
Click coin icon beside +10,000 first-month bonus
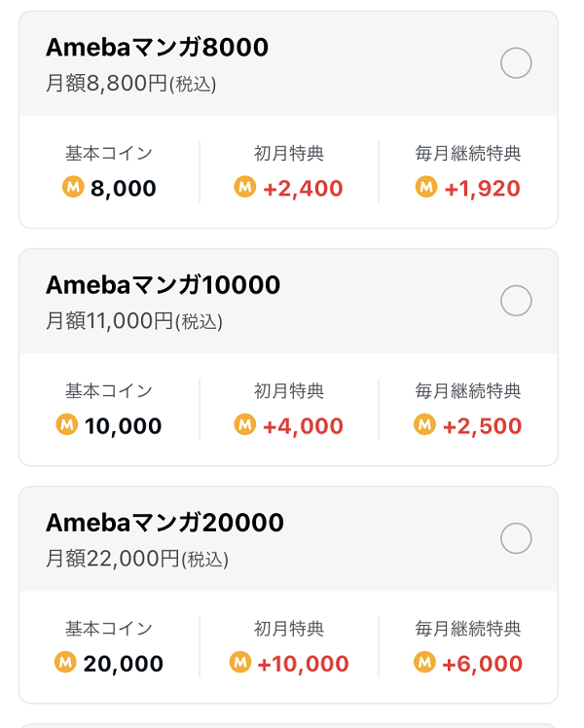point(240,662)
